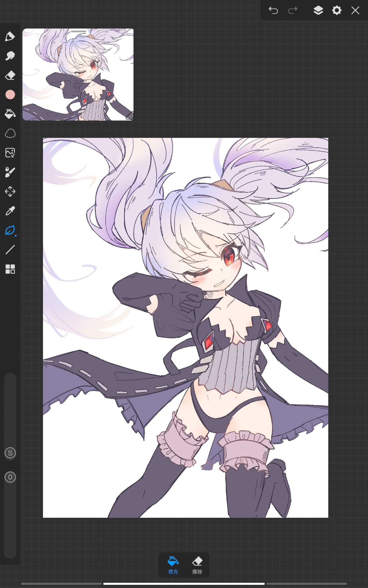Open the grid panels menu icon
The image size is (368, 588).
click(10, 269)
